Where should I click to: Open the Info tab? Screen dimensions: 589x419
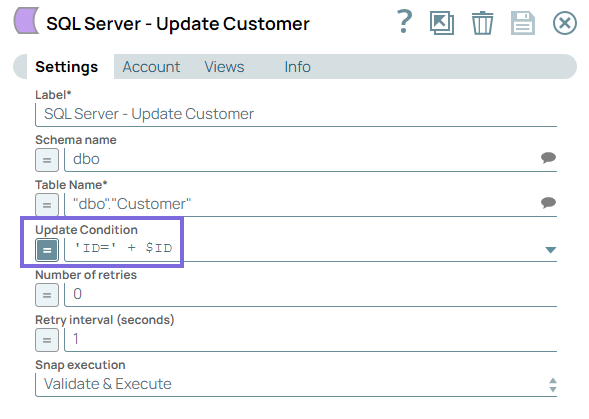pos(298,67)
